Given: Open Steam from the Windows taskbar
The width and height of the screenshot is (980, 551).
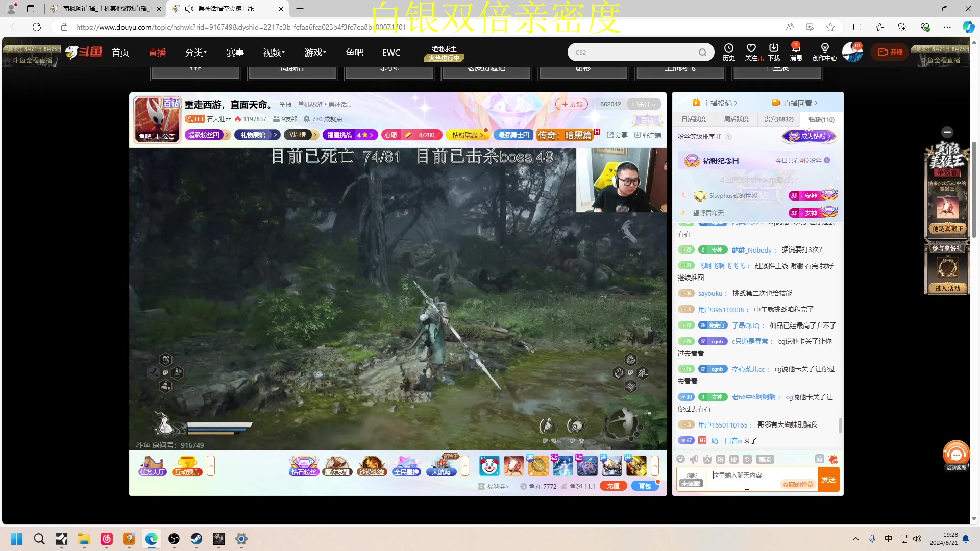Looking at the screenshot, I should click(x=197, y=539).
